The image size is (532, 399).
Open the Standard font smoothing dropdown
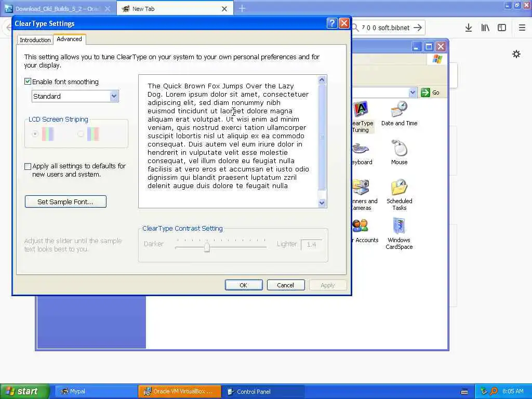(x=75, y=96)
